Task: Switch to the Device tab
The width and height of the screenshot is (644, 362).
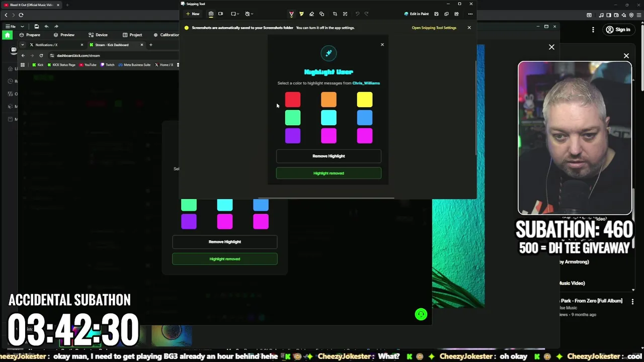Action: (x=98, y=35)
